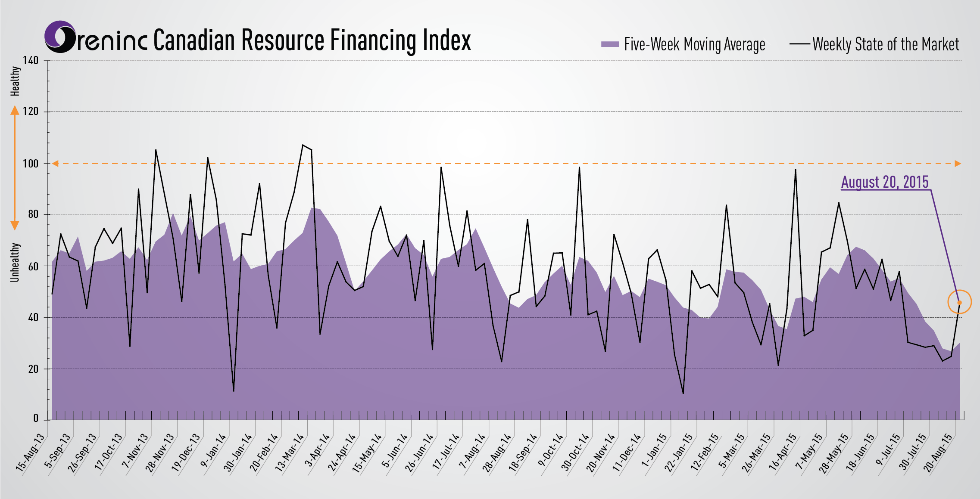Click the '9-Jan-14' date label
The height and width of the screenshot is (499, 980).
pos(213,450)
